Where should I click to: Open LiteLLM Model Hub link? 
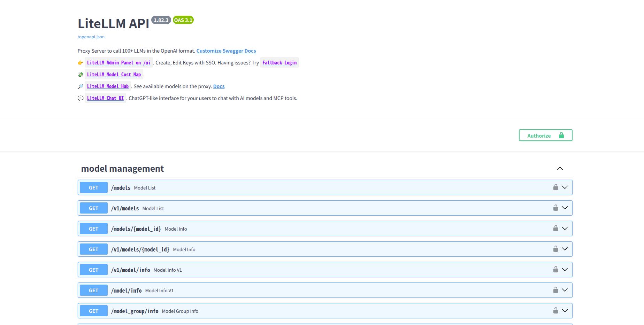pos(108,86)
